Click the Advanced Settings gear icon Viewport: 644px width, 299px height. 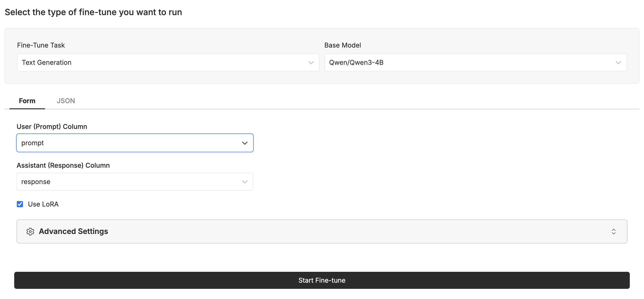point(30,232)
